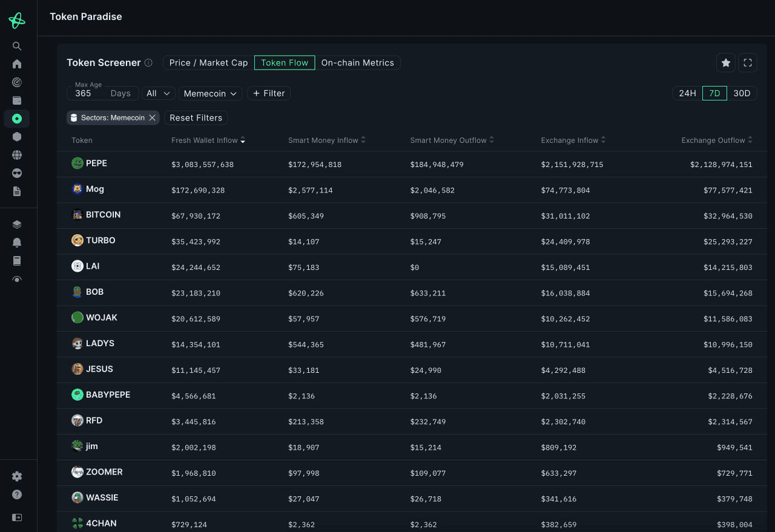Image resolution: width=775 pixels, height=532 pixels.
Task: Open the Memecoin sector dropdown
Action: [210, 93]
